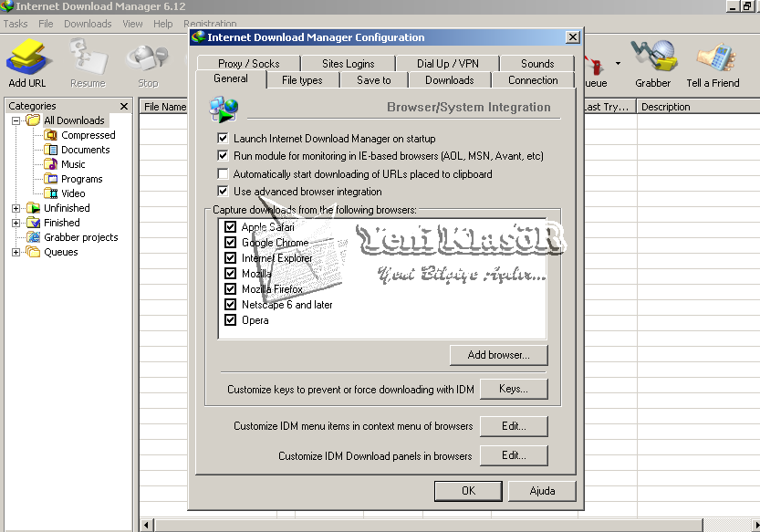The height and width of the screenshot is (532, 760).
Task: Click the Add browser... button
Action: 498,355
